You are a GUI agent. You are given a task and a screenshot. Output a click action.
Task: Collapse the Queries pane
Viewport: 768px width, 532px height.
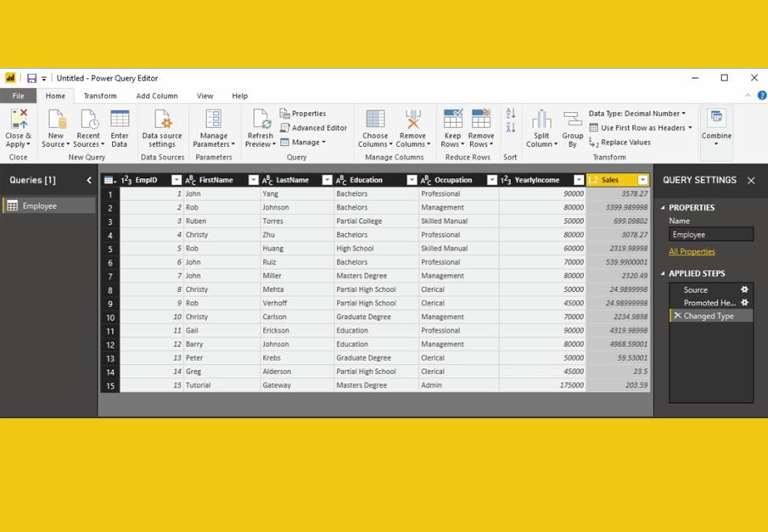coord(88,180)
